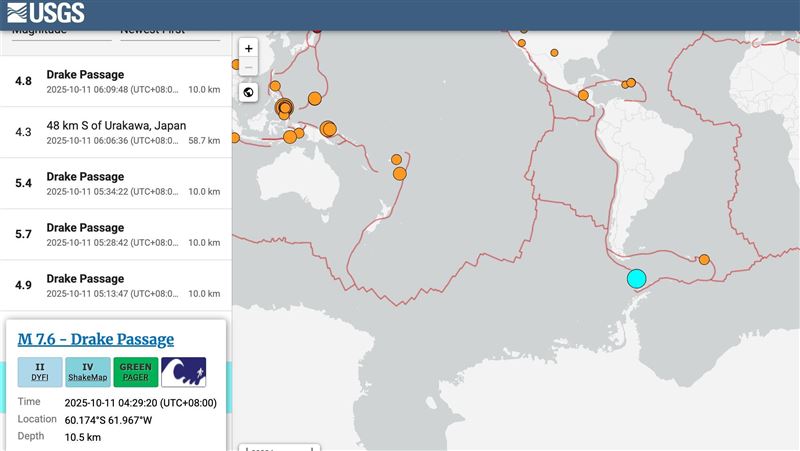Open the DYFI intensity II badge

click(40, 372)
